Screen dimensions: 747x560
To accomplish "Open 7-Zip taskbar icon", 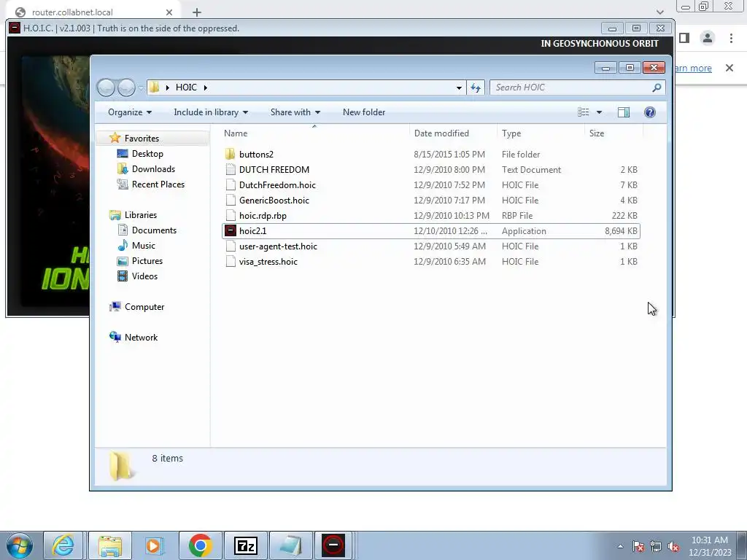I will coord(245,545).
